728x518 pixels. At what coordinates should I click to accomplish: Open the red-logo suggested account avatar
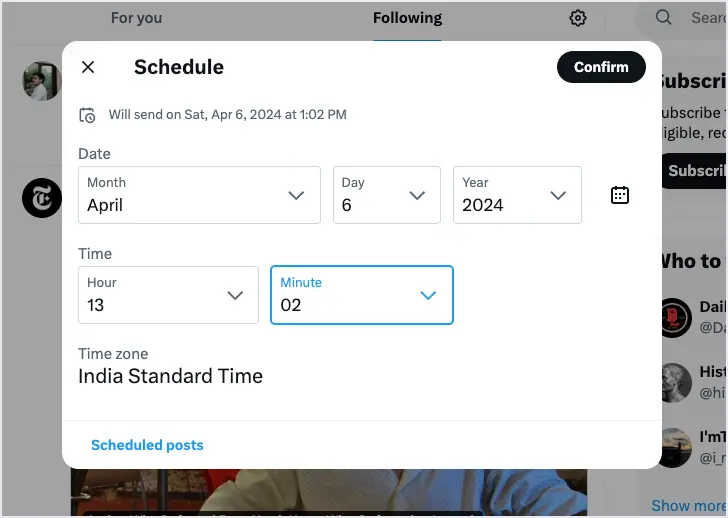[674, 318]
